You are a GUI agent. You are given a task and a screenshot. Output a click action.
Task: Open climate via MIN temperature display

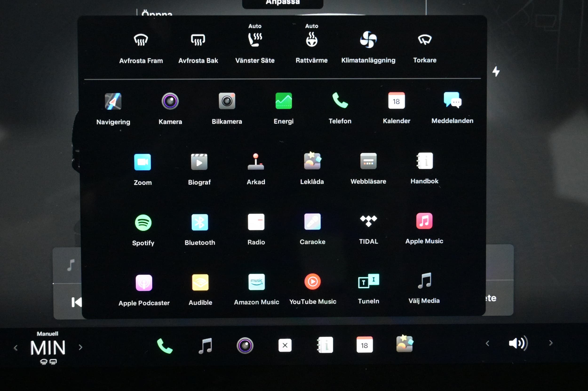48,348
